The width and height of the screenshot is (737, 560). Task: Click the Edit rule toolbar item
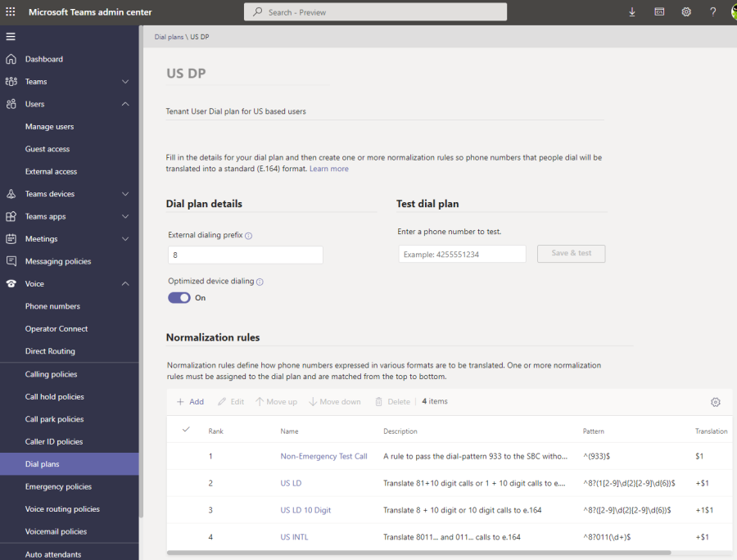point(231,402)
